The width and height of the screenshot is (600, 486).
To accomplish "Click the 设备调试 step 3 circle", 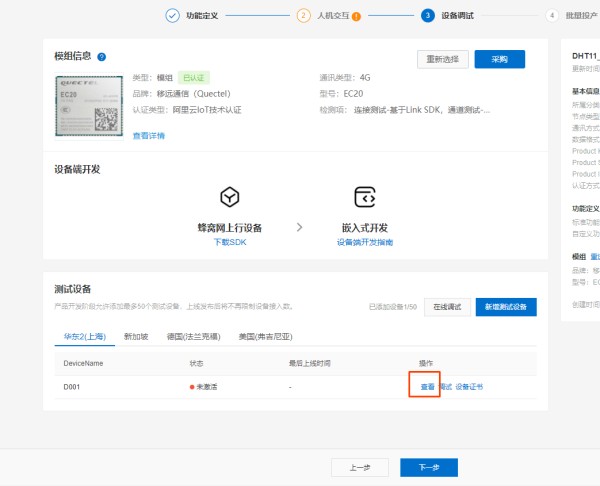I will click(428, 15).
